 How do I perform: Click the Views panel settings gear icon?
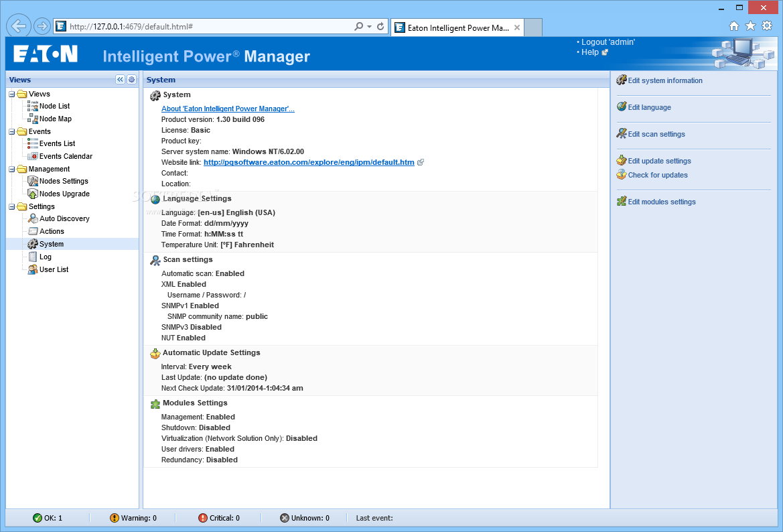pyautogui.click(x=131, y=80)
